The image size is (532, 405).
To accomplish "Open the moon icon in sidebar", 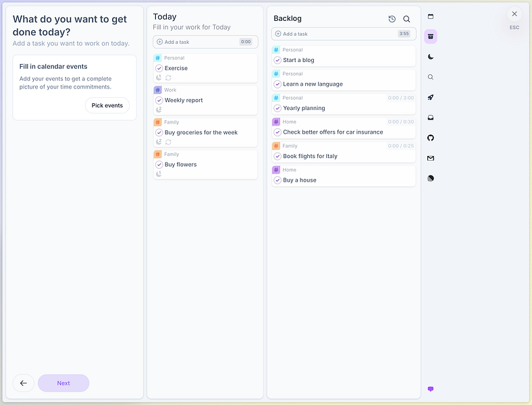I will [431, 57].
